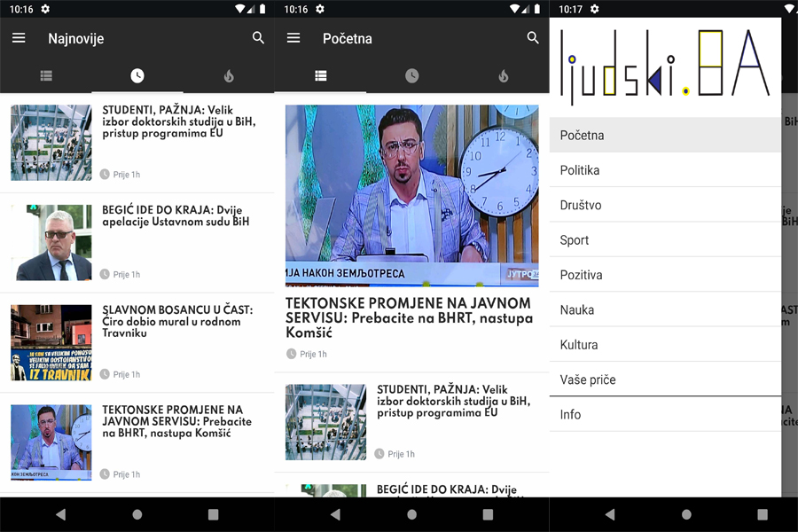Open the 'Pozitiva' section in the drawer
This screenshot has height=532, width=798.
(x=665, y=275)
